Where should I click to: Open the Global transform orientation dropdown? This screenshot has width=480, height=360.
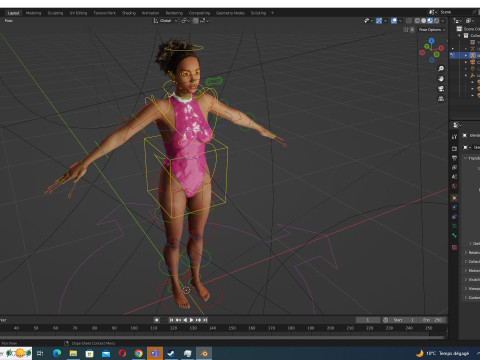[166, 21]
